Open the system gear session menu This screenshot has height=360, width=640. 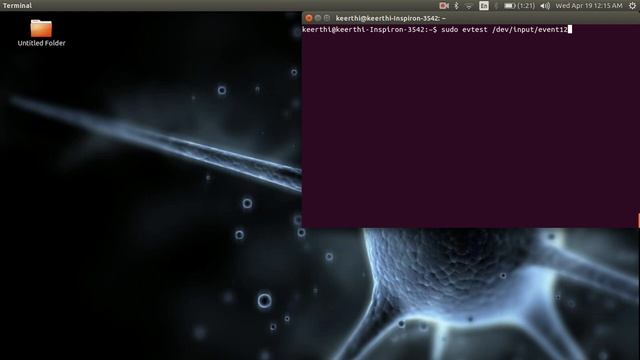pos(632,6)
